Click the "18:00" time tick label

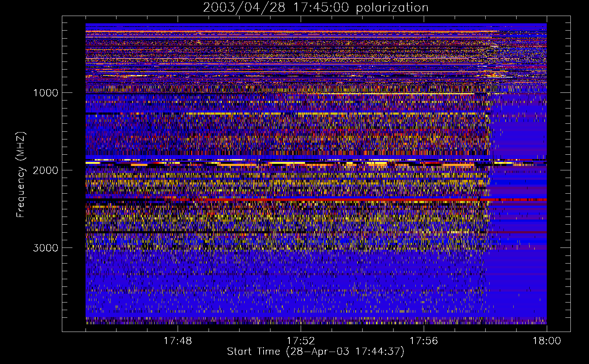[x=547, y=341]
